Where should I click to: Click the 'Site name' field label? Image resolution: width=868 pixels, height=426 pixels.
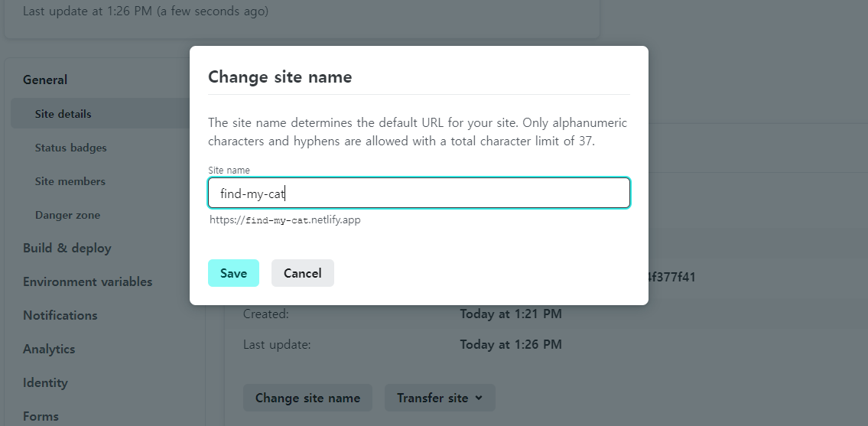click(229, 170)
